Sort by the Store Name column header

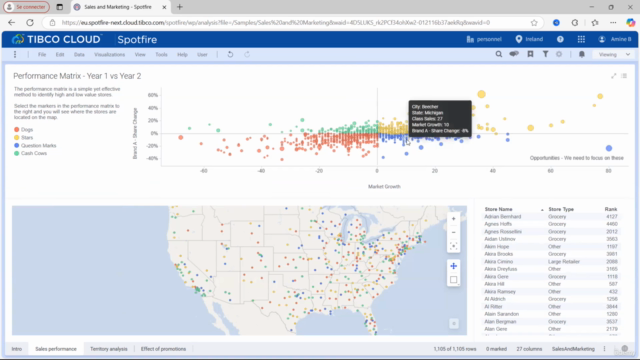pyautogui.click(x=498, y=209)
